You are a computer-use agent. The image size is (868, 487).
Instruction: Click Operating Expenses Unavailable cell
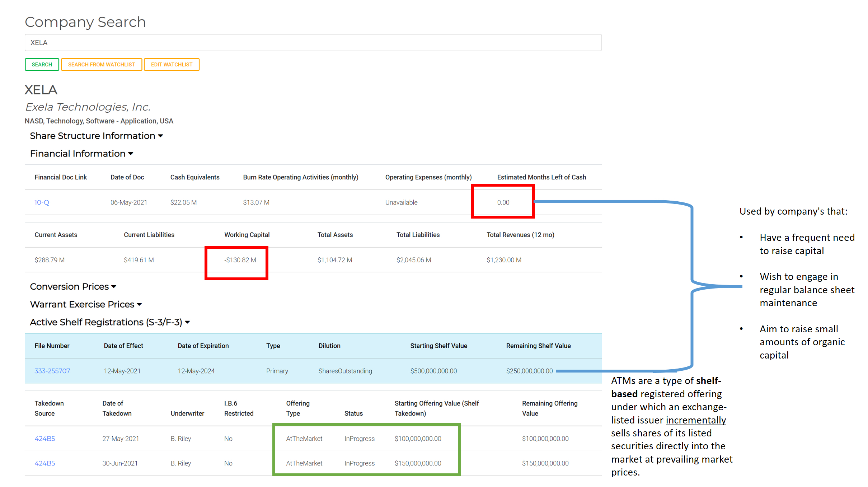[x=401, y=202]
